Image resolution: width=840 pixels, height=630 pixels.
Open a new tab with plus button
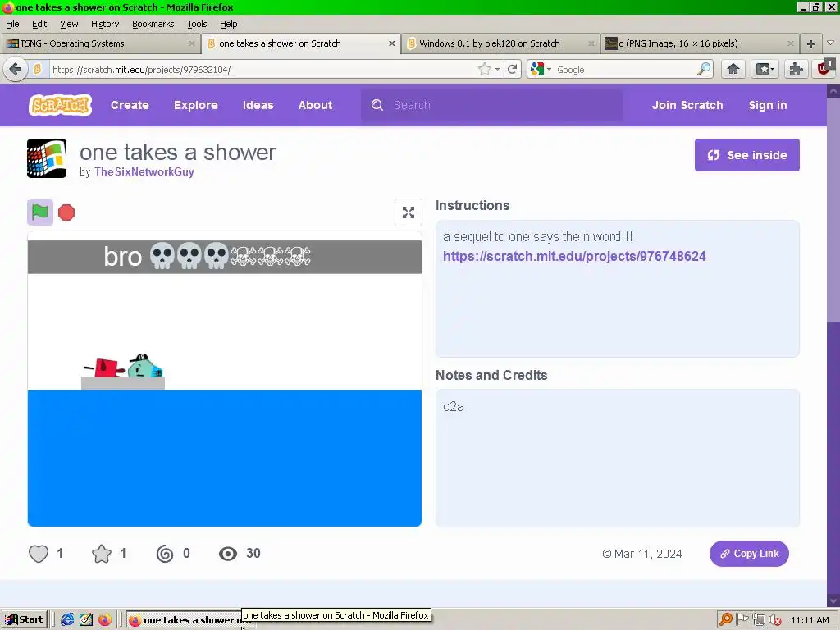coord(811,44)
